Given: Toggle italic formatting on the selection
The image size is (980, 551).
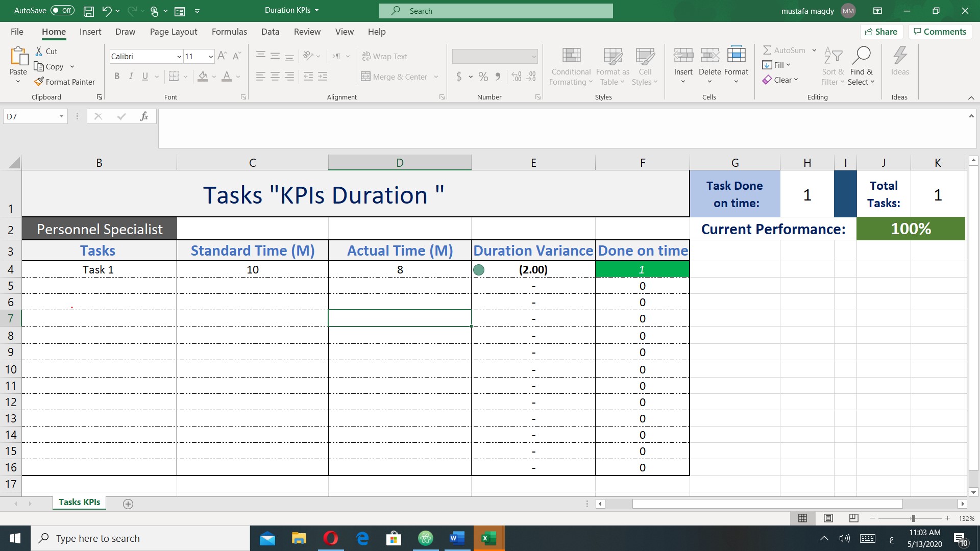Looking at the screenshot, I should point(131,76).
